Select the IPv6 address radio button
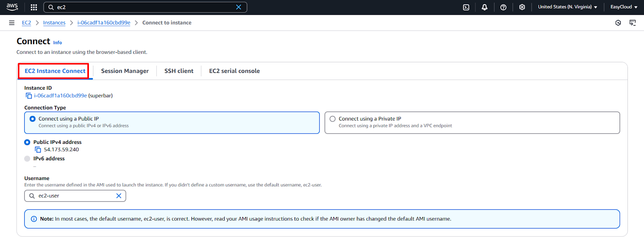Viewport: 644px width, 237px height. [x=27, y=159]
